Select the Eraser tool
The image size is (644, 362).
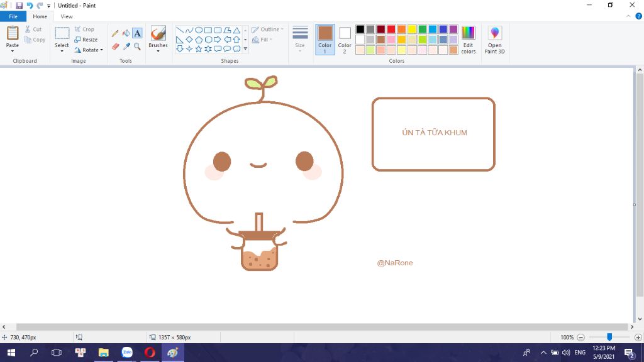(115, 47)
